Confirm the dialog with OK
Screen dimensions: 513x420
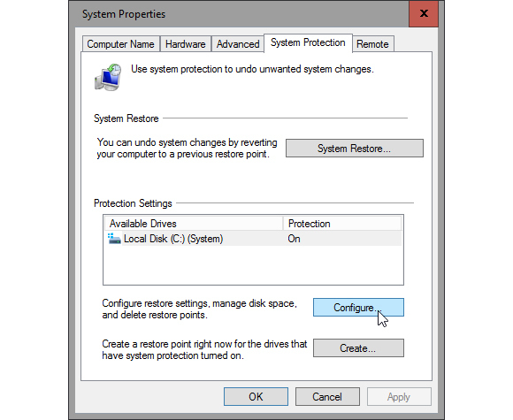coord(256,396)
